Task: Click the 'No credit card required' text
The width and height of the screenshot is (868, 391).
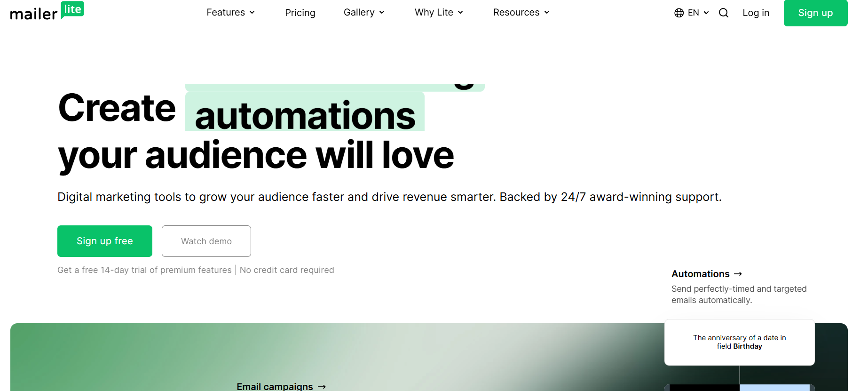Action: pyautogui.click(x=287, y=270)
